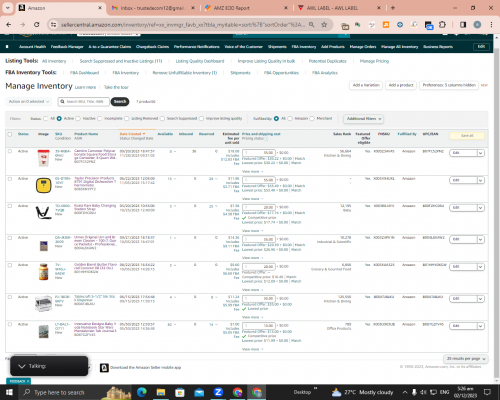The image size is (500, 400).
Task: Open File Explorer from taskbar
Action: tap(161, 392)
